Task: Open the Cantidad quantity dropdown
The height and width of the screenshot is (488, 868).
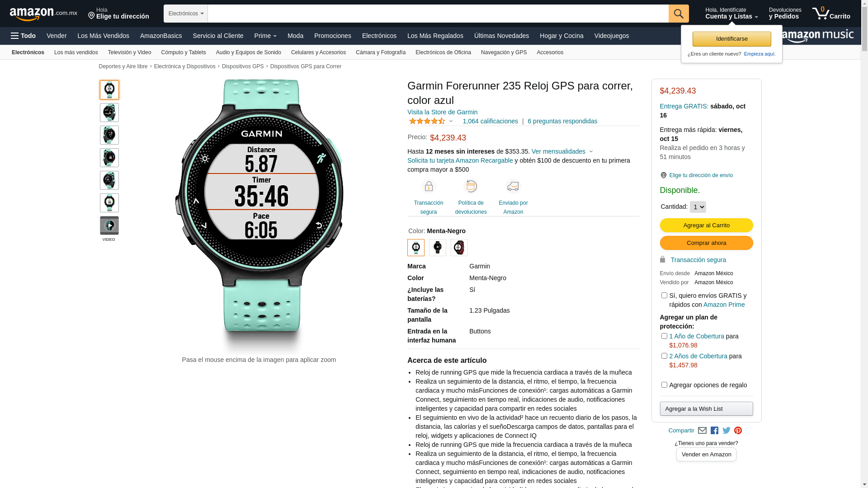Action: 698,207
